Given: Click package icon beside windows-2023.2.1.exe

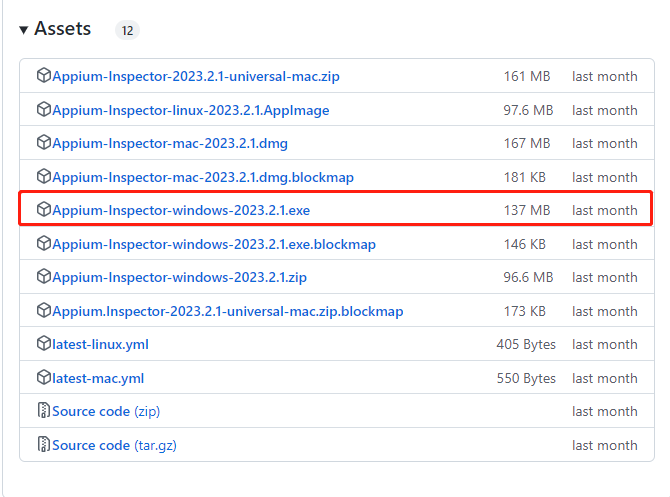Looking at the screenshot, I should click(x=44, y=209).
